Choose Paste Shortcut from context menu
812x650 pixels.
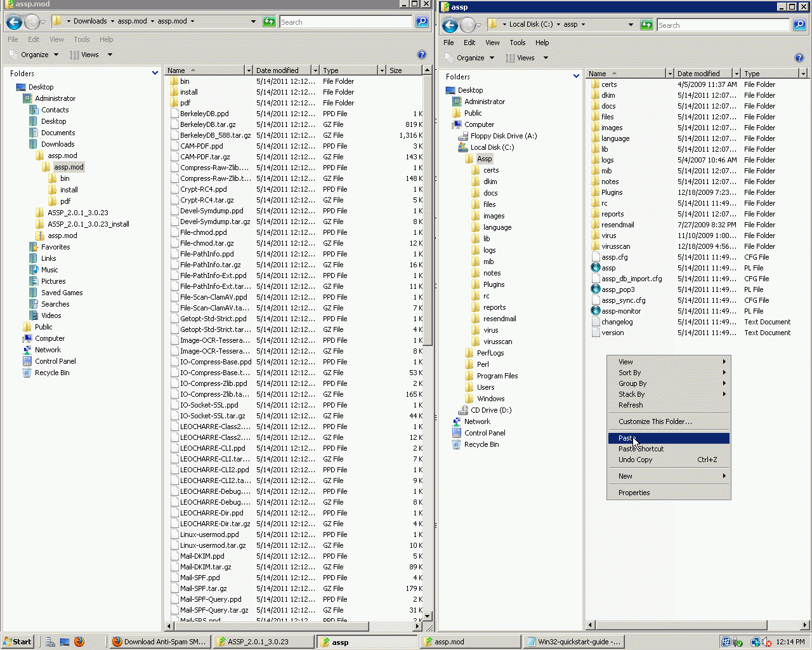click(x=669, y=449)
